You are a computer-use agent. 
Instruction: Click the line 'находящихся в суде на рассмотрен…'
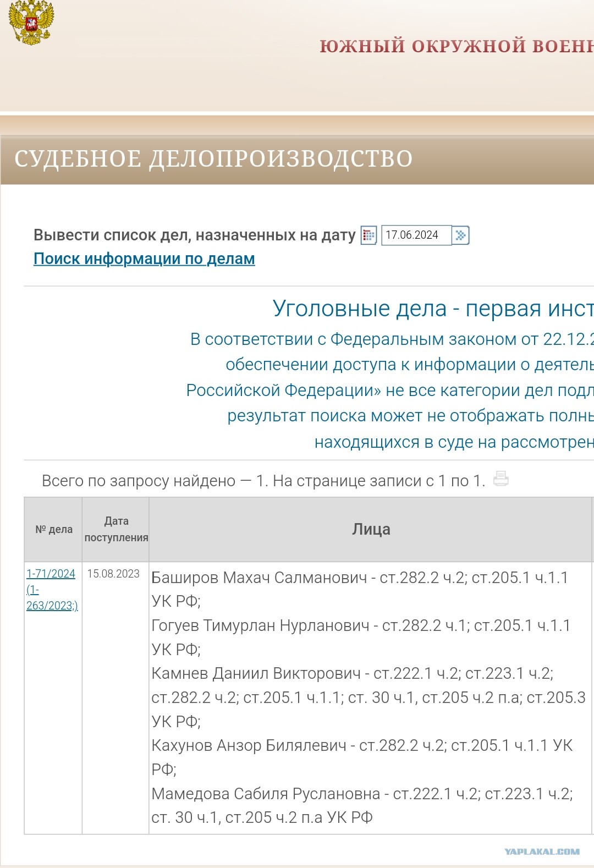(x=454, y=442)
